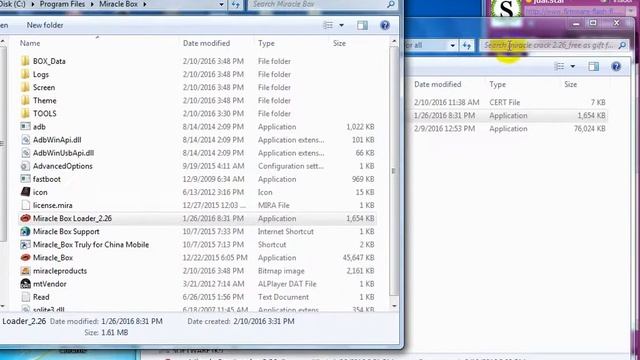Viewport: 640px width, 360px height.
Task: Sort by Name column in Miracle Box window
Action: (30, 43)
